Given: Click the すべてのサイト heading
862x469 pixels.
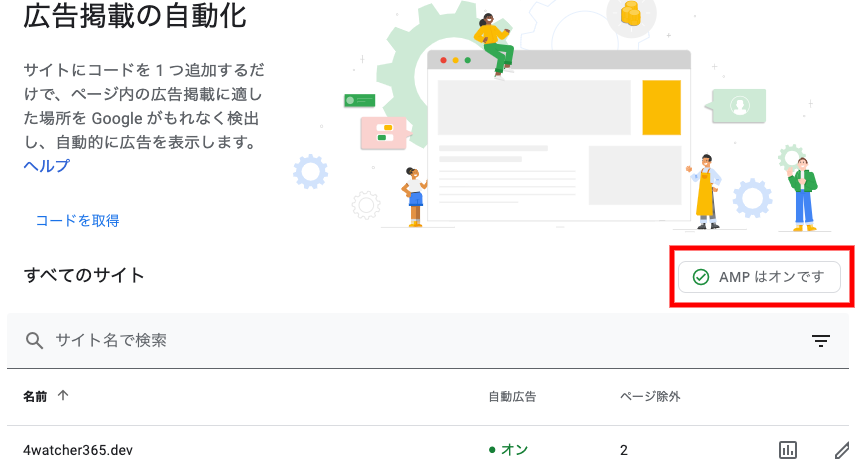Looking at the screenshot, I should click(x=84, y=275).
